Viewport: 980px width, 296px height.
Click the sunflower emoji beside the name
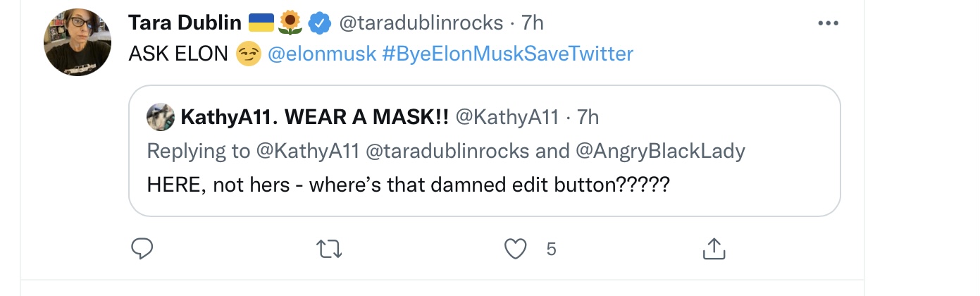290,24
